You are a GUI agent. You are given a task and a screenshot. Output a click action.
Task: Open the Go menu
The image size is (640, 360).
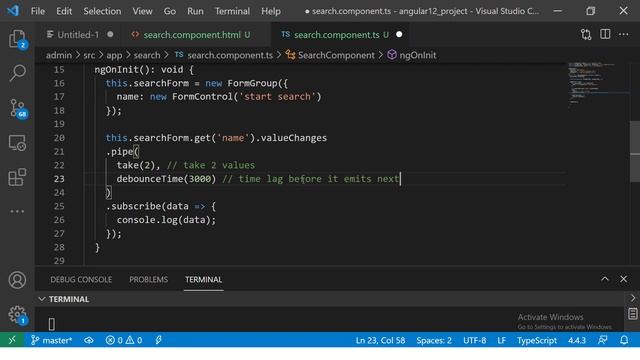pos(169,11)
